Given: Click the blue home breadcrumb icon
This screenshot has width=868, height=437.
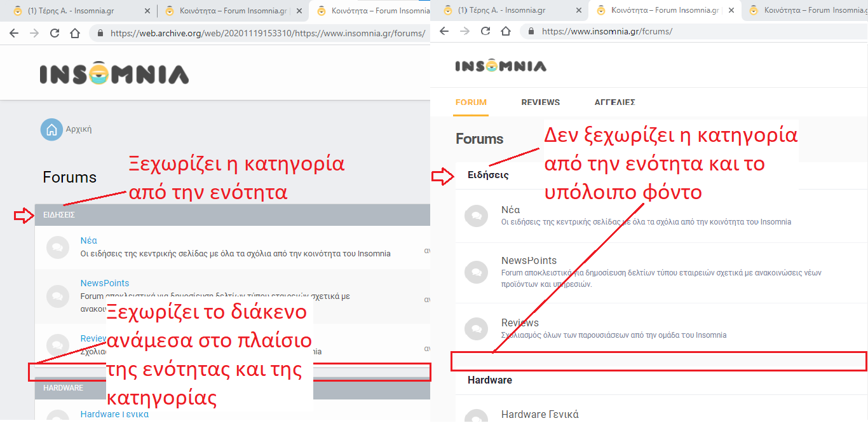Looking at the screenshot, I should (x=51, y=129).
